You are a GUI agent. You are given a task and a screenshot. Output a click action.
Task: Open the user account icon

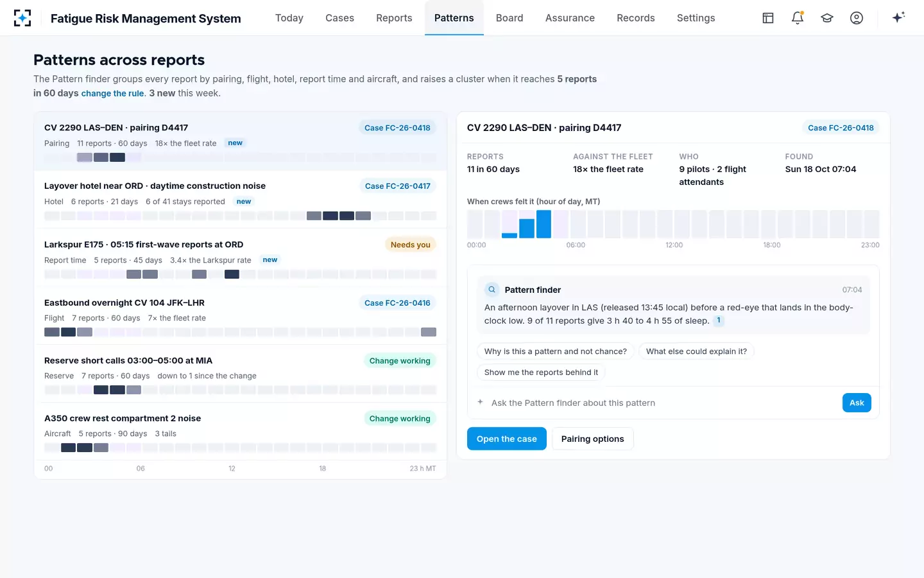coord(857,18)
